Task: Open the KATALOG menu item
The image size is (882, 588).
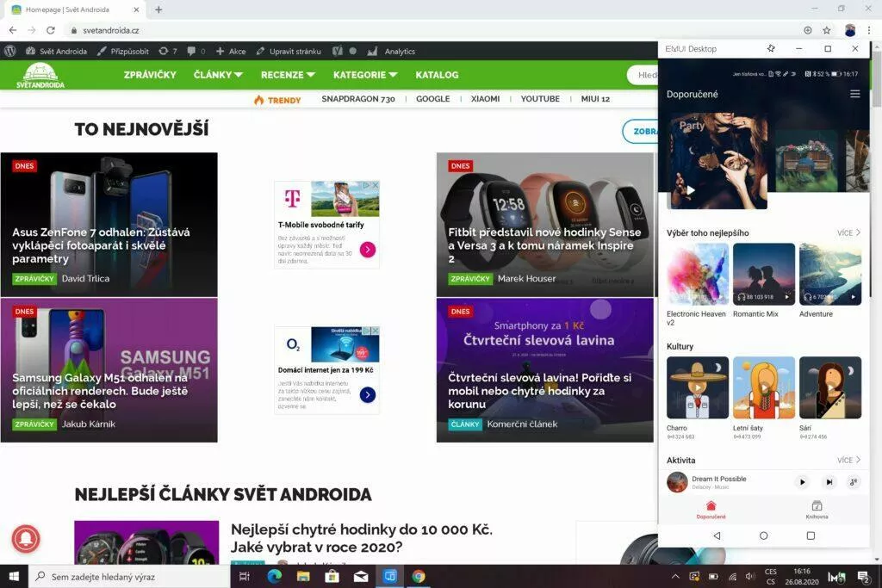Action: tap(437, 75)
